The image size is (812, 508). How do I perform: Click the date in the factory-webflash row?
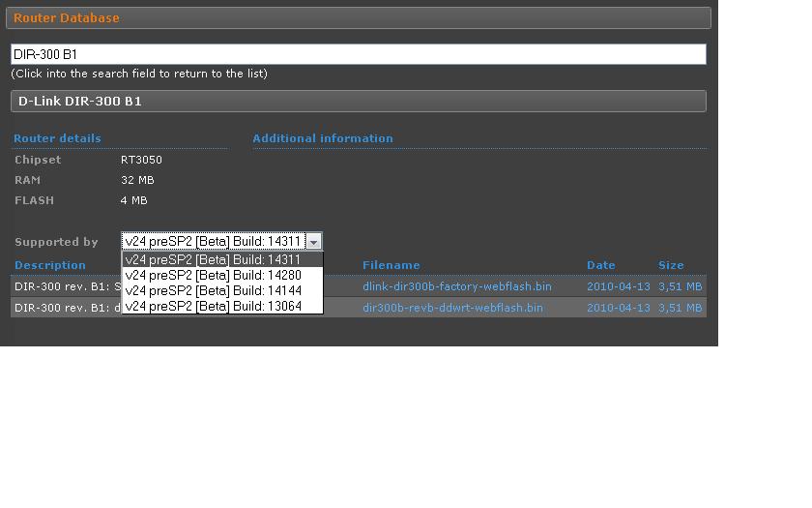[x=619, y=286]
